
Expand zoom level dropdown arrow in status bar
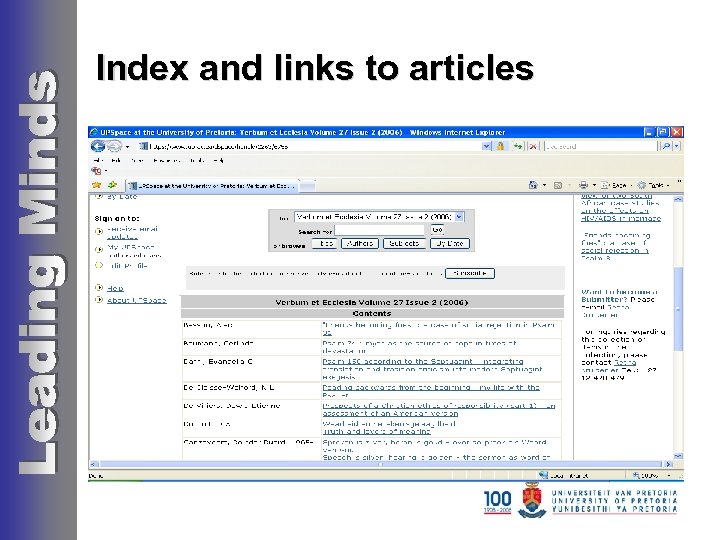click(669, 476)
